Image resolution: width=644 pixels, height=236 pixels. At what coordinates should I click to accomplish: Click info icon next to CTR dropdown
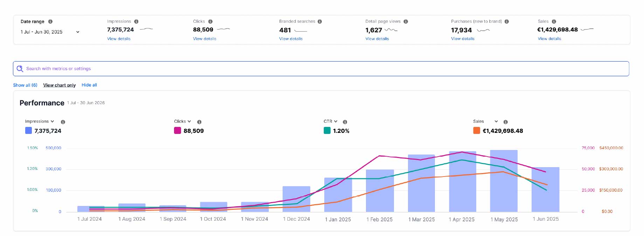click(x=345, y=122)
